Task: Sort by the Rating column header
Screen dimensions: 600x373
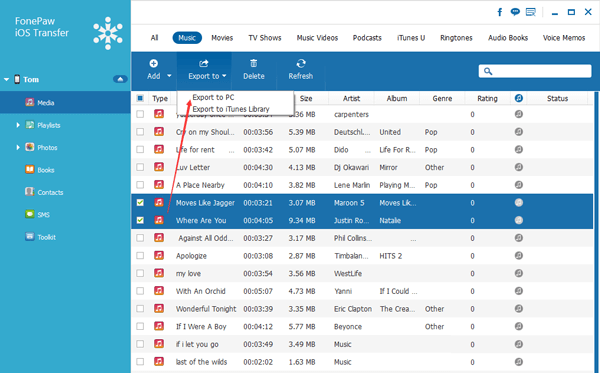Action: pos(487,98)
